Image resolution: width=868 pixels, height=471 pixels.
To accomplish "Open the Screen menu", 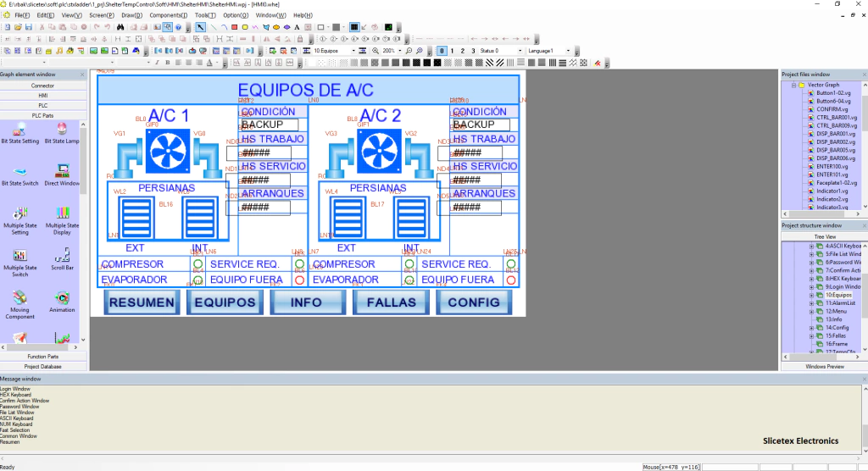I will pyautogui.click(x=102, y=15).
